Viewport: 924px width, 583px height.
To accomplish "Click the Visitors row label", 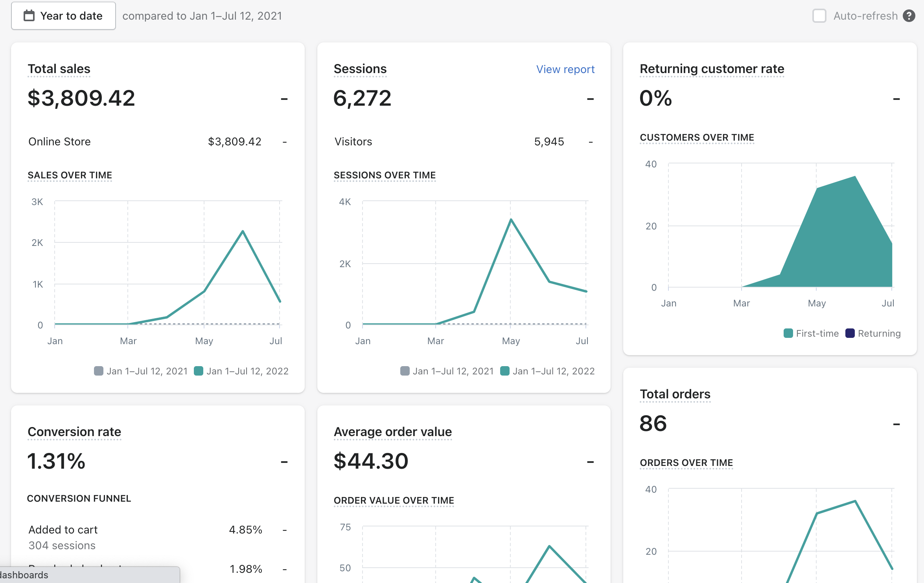I will [x=353, y=141].
